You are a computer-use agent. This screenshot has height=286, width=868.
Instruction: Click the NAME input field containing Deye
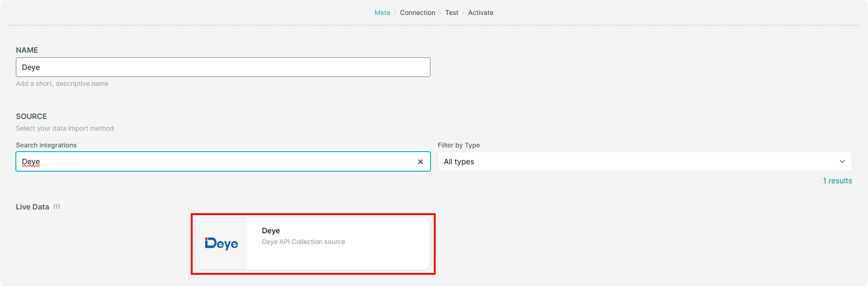point(223,67)
